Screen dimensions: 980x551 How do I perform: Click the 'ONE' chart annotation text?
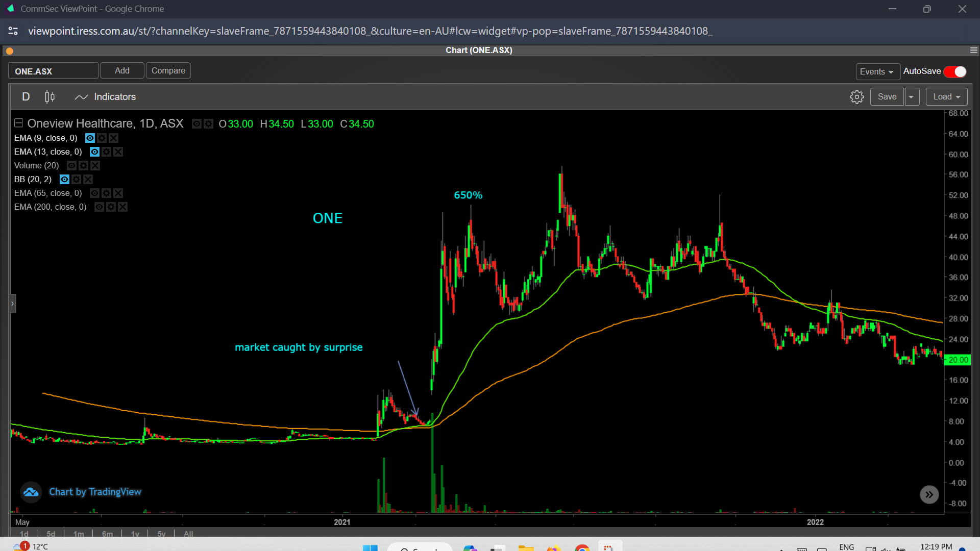[327, 218]
